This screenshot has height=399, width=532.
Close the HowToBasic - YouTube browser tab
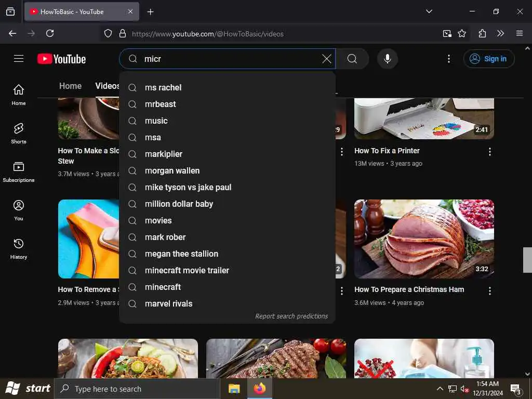[130, 11]
